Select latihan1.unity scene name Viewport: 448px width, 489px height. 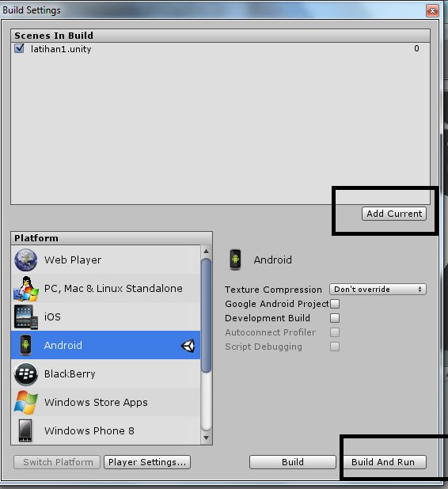click(61, 49)
